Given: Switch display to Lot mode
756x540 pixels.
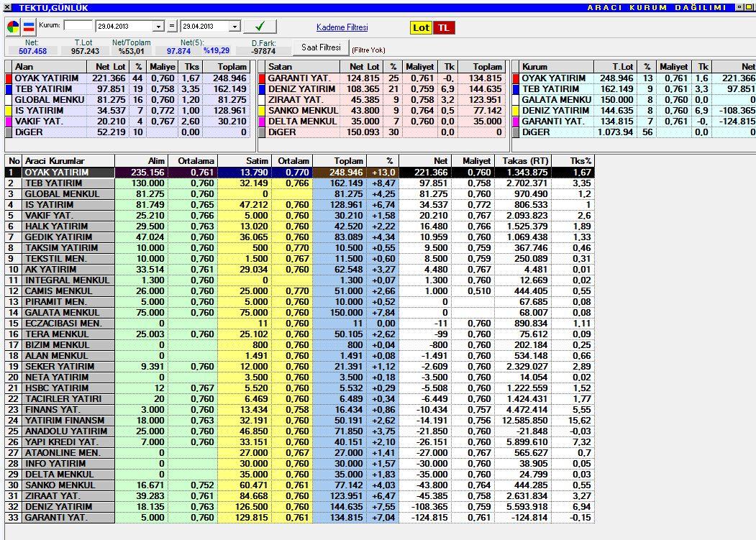Looking at the screenshot, I should (x=421, y=27).
